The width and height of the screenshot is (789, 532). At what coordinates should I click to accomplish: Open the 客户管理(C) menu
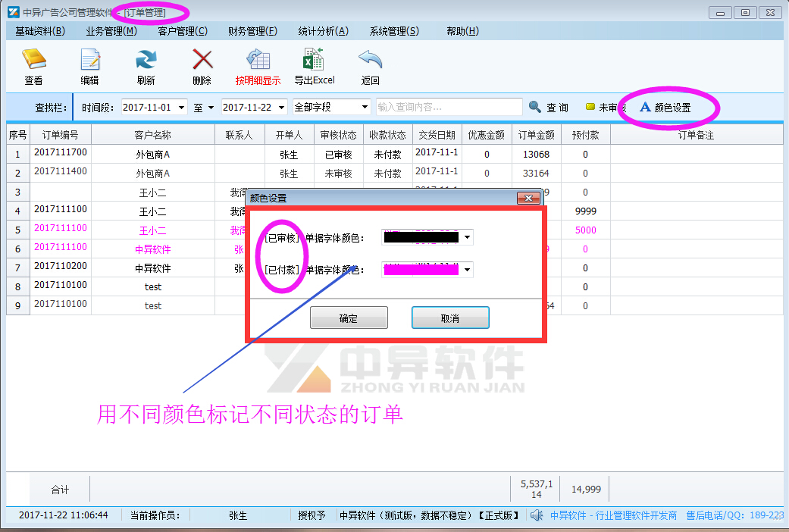pyautogui.click(x=183, y=31)
